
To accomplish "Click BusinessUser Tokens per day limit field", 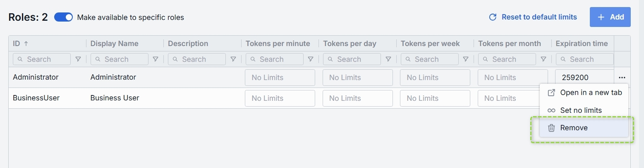I will (x=358, y=98).
